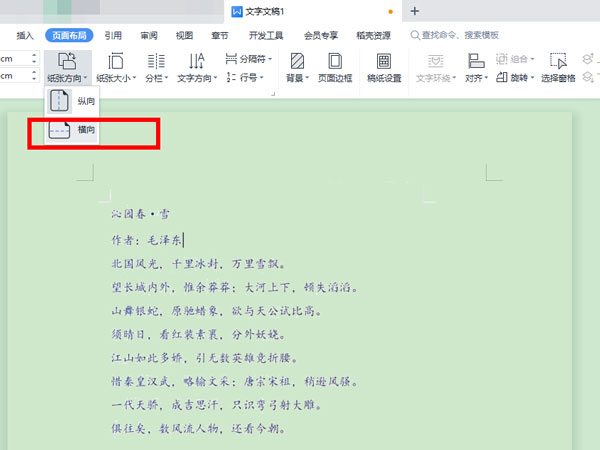The width and height of the screenshot is (600, 450).
Task: Select 纵向 portrait orientation option
Action: click(72, 101)
